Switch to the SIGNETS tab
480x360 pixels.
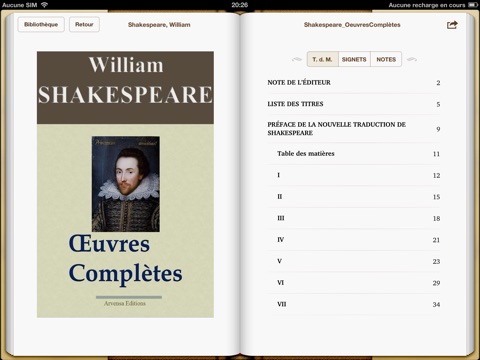coord(354,59)
